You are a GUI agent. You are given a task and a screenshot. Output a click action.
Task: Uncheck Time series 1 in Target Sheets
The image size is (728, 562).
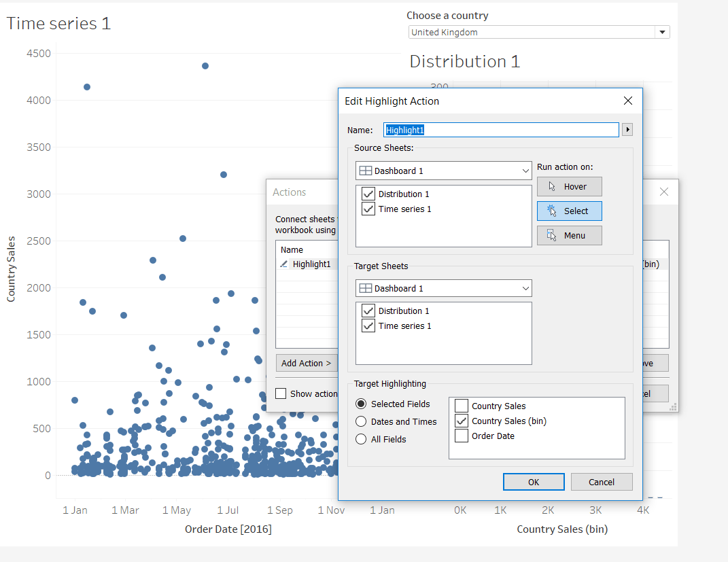pyautogui.click(x=368, y=326)
